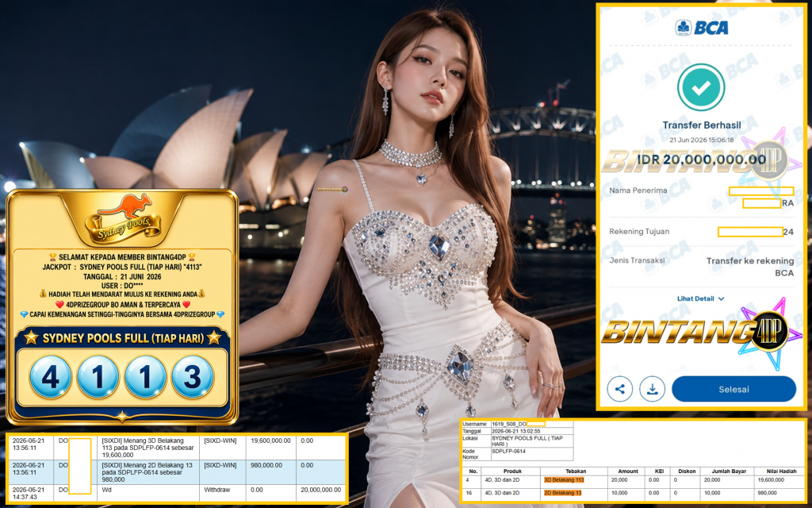Click the green checkmark success icon
The image size is (812, 508).
(x=701, y=87)
